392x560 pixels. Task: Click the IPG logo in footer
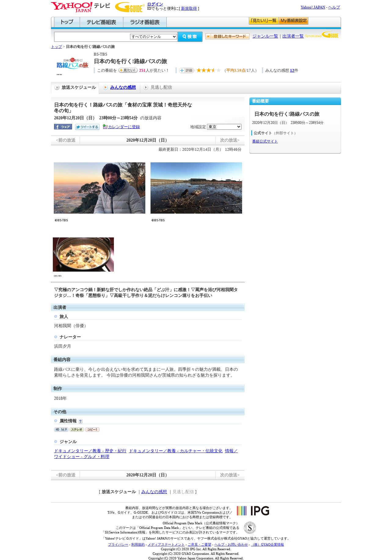coord(253,511)
